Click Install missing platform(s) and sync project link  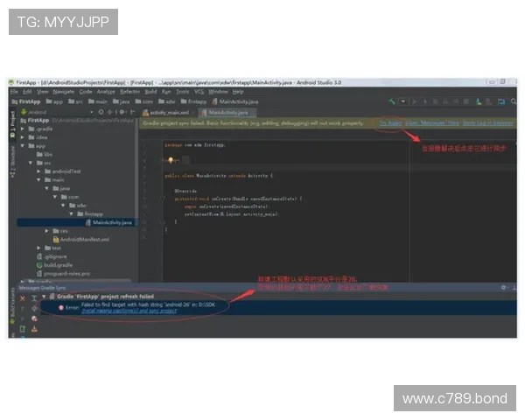(x=129, y=311)
